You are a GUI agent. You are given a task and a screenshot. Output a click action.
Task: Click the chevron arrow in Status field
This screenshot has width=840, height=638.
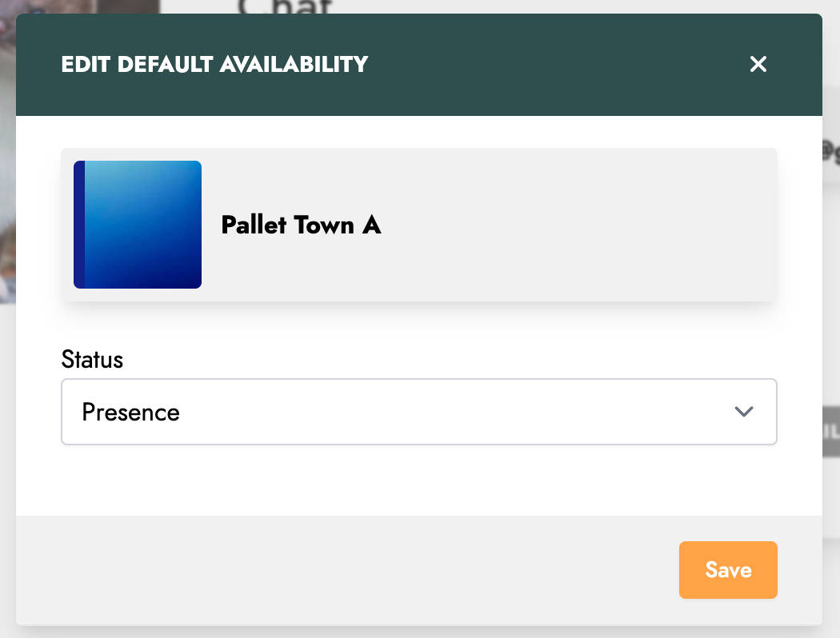pyautogui.click(x=744, y=412)
